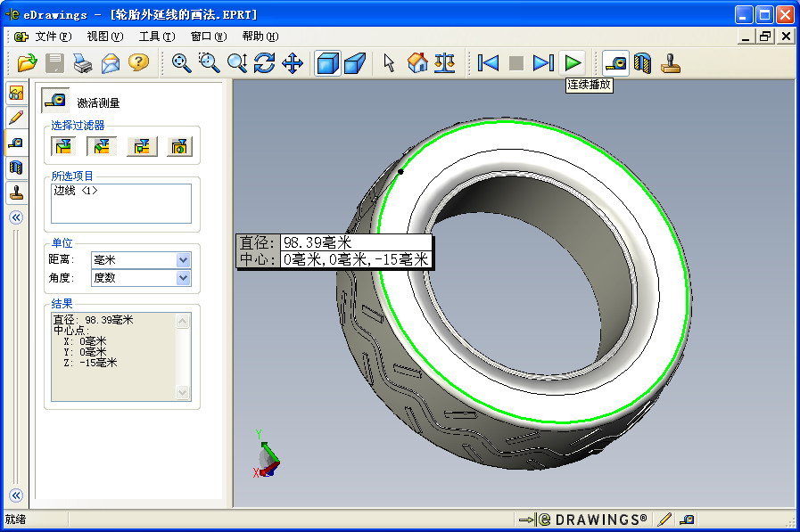The height and width of the screenshot is (532, 800).
Task: Toggle the shaded cube display mode
Action: (327, 63)
